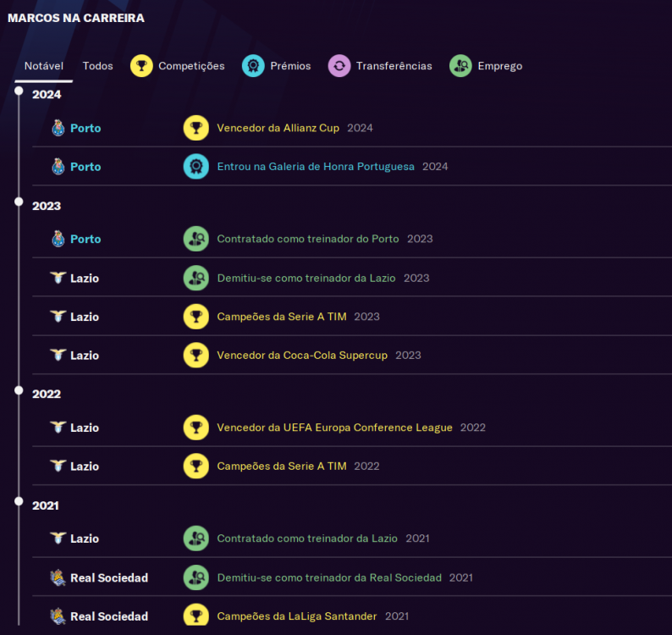The height and width of the screenshot is (635, 672).
Task: Toggle the Emprego filter icon
Action: coord(460,66)
